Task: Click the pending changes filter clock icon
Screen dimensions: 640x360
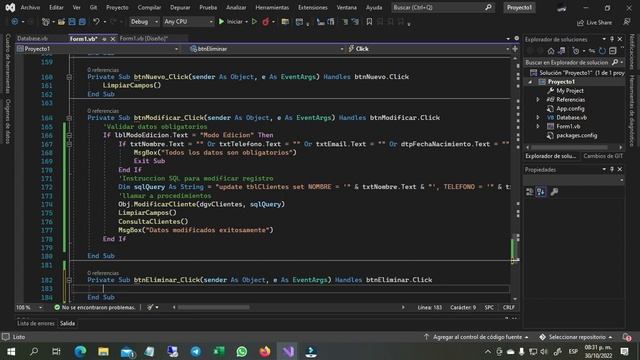Action: point(576,51)
